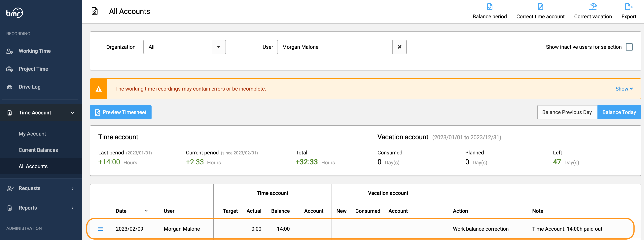Click the All Accounts page header icon
The width and height of the screenshot is (644, 240).
pos(95,11)
